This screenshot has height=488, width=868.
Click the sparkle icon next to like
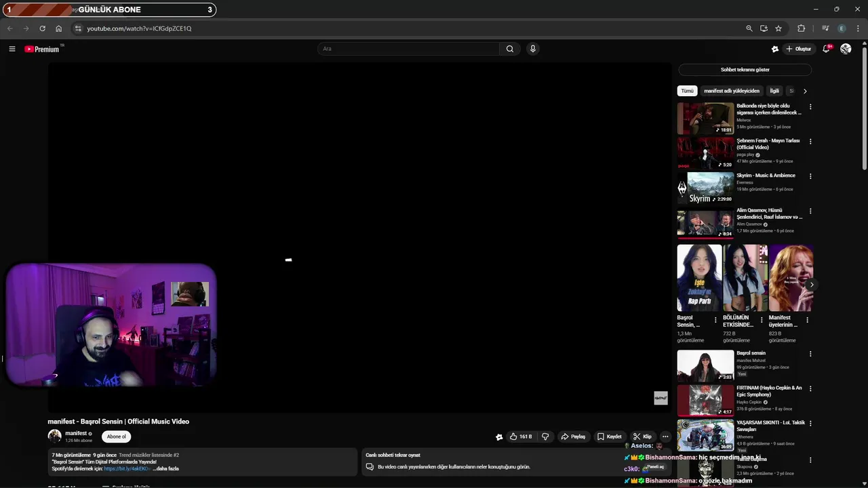point(499,437)
